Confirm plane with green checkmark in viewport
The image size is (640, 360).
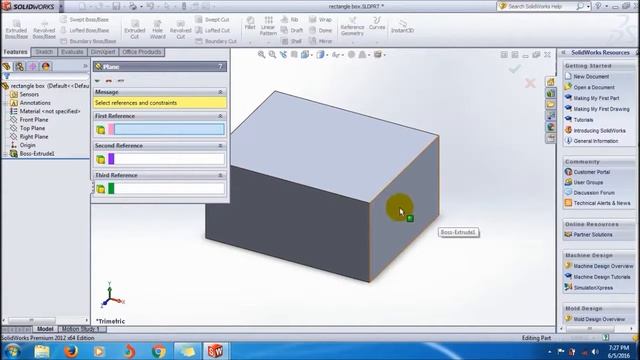click(514, 69)
